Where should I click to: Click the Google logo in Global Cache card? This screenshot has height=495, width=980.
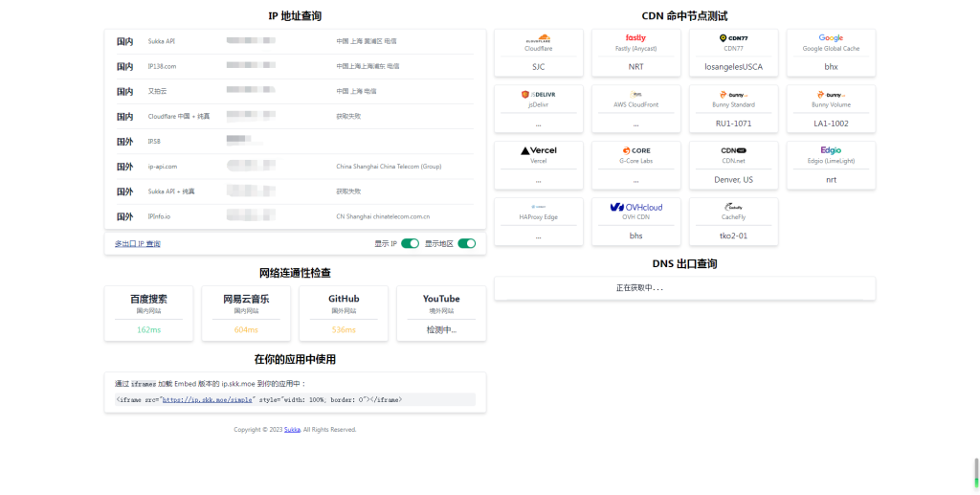click(x=831, y=38)
